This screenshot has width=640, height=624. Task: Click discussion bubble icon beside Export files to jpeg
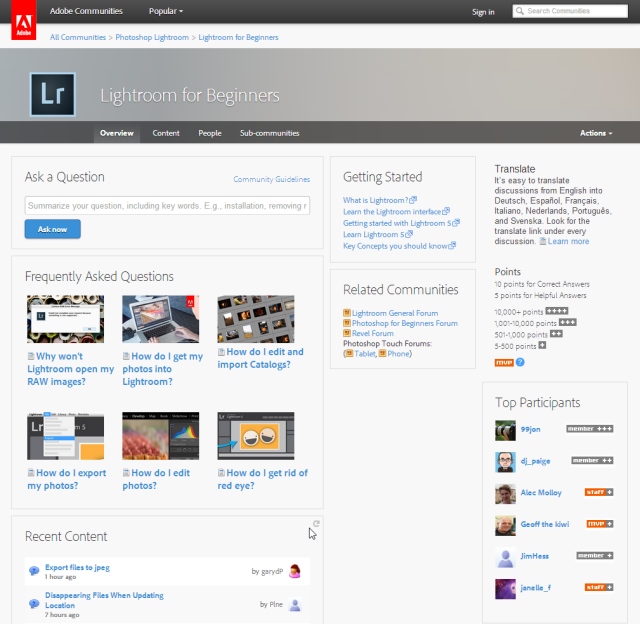click(x=34, y=571)
